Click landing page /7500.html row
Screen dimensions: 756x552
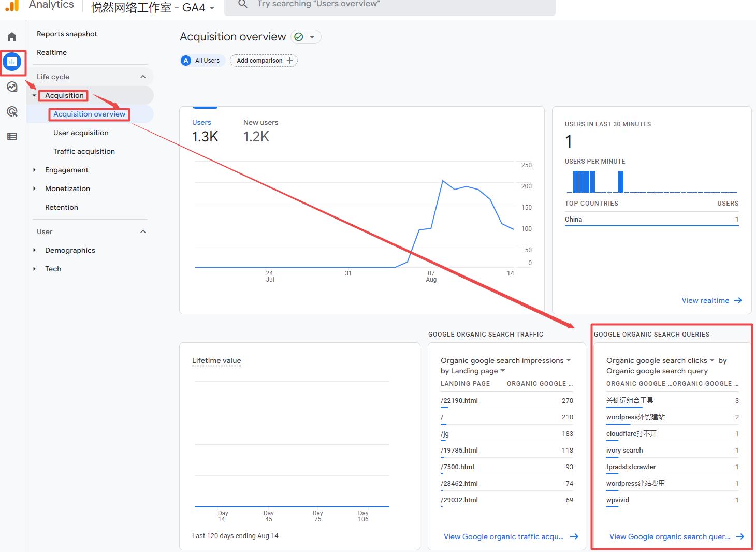click(507, 467)
